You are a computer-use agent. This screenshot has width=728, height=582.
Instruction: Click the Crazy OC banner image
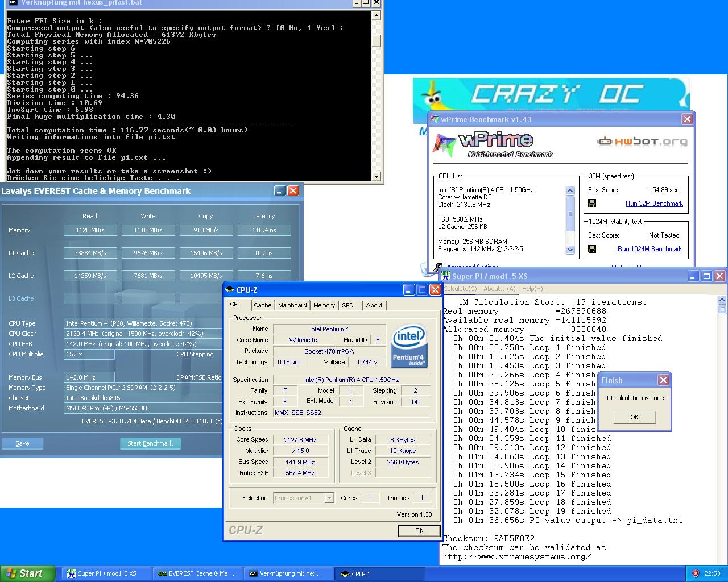551,94
